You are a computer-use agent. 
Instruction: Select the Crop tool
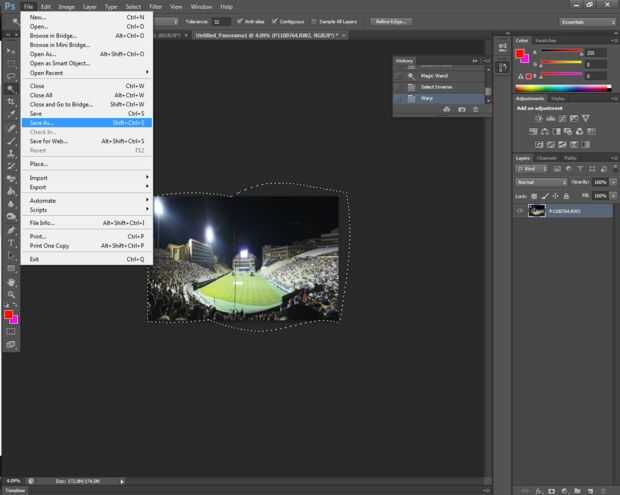click(x=11, y=102)
